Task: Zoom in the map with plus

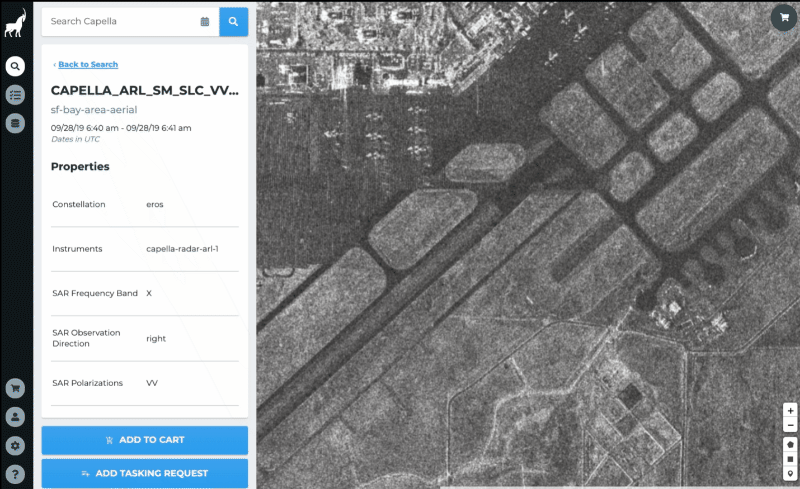Action: [790, 410]
